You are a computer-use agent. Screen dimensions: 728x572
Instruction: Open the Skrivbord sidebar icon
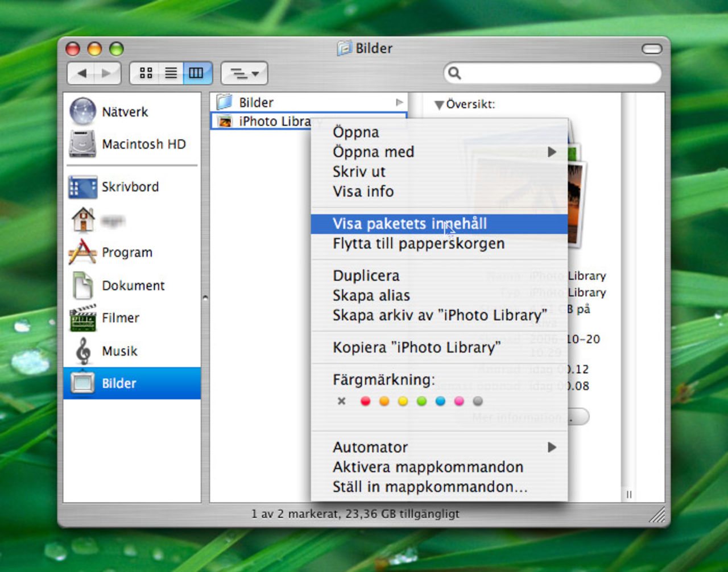[83, 187]
